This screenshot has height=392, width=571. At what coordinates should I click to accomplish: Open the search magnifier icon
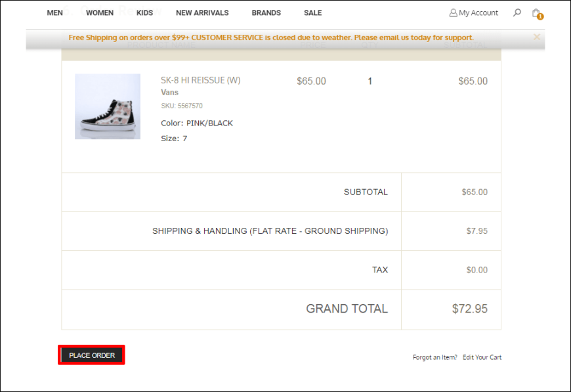(517, 12)
